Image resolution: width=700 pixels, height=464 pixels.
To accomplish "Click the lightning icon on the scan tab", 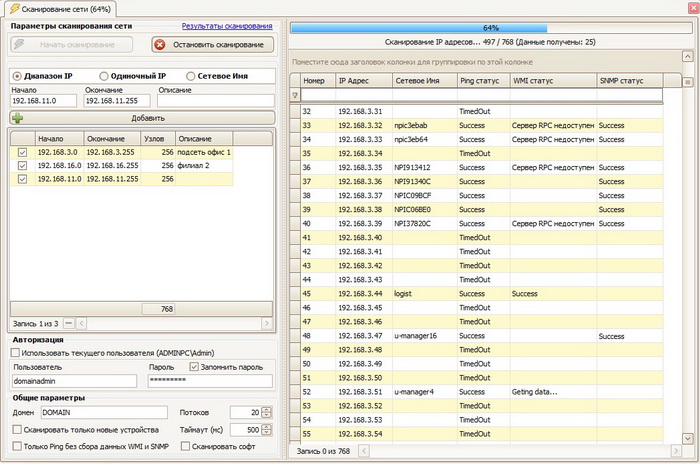I will 14,8.
